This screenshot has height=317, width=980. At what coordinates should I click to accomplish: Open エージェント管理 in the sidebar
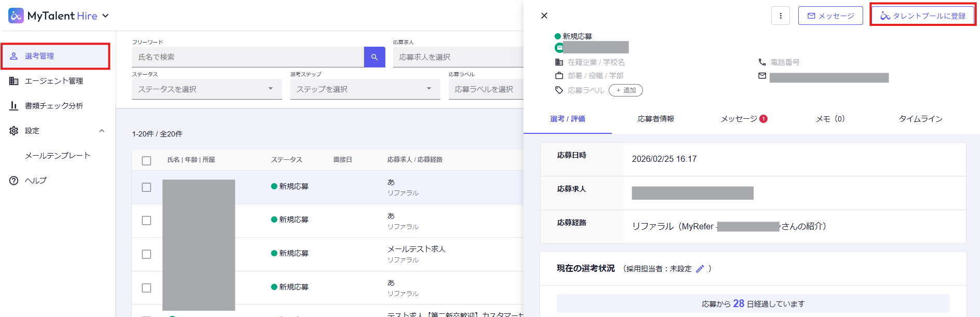click(x=54, y=81)
